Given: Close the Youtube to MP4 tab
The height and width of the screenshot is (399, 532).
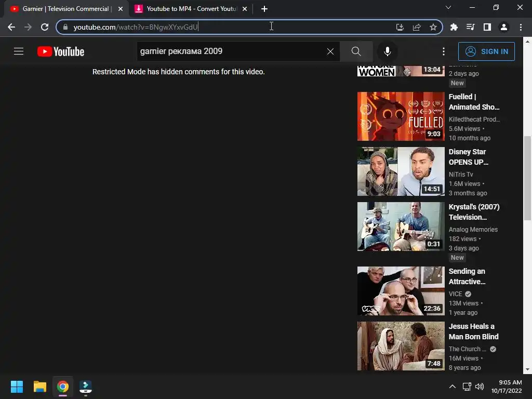Looking at the screenshot, I should pos(245,9).
